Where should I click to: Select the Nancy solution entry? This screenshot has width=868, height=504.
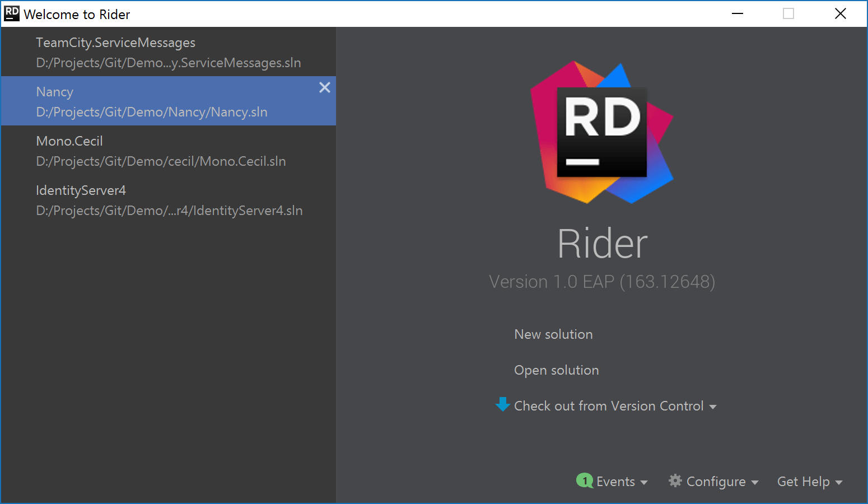coord(169,101)
